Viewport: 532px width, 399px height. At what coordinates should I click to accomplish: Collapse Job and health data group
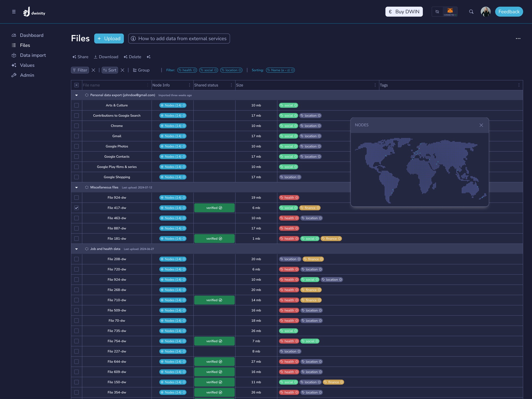(x=76, y=249)
